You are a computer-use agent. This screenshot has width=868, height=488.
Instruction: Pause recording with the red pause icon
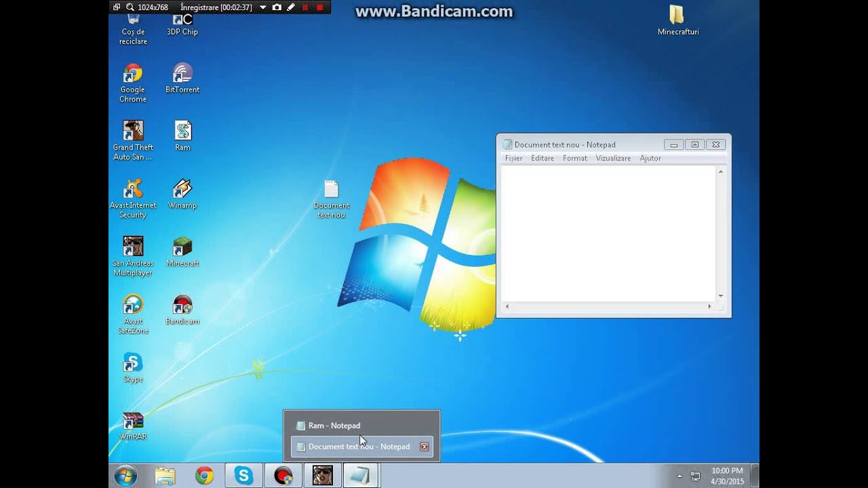pos(305,7)
